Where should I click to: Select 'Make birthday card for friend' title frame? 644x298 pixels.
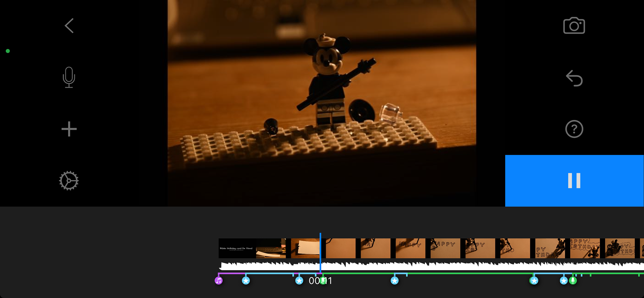[237, 248]
